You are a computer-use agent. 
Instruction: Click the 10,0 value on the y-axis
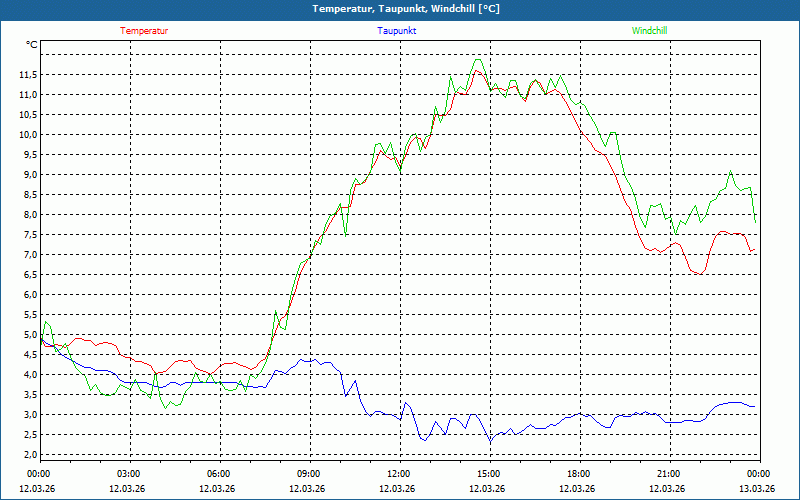click(x=27, y=135)
